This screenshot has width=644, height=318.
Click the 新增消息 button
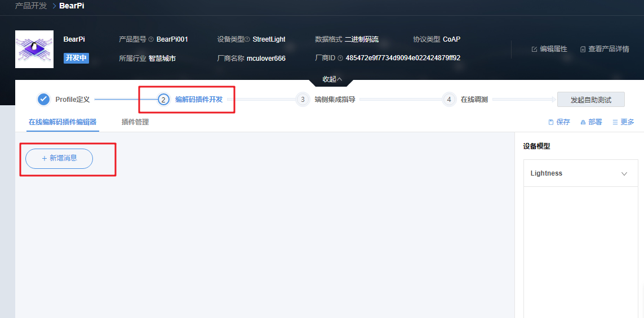(59, 158)
